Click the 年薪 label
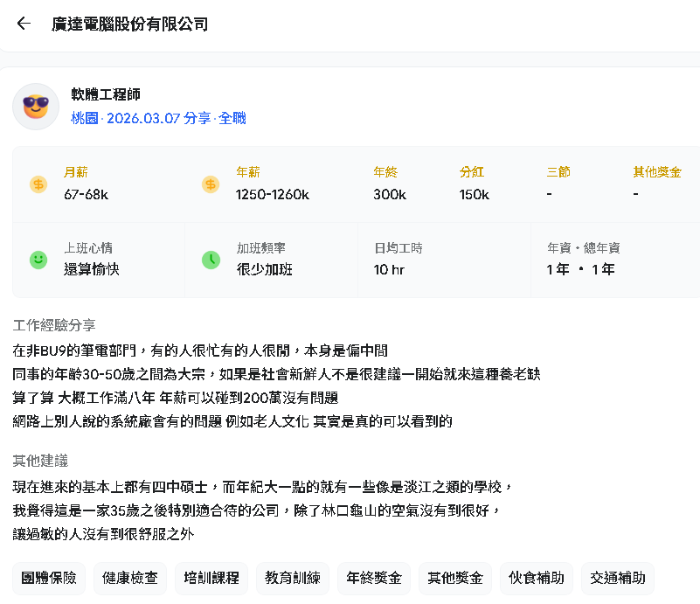This screenshot has width=700, height=604. (x=248, y=172)
